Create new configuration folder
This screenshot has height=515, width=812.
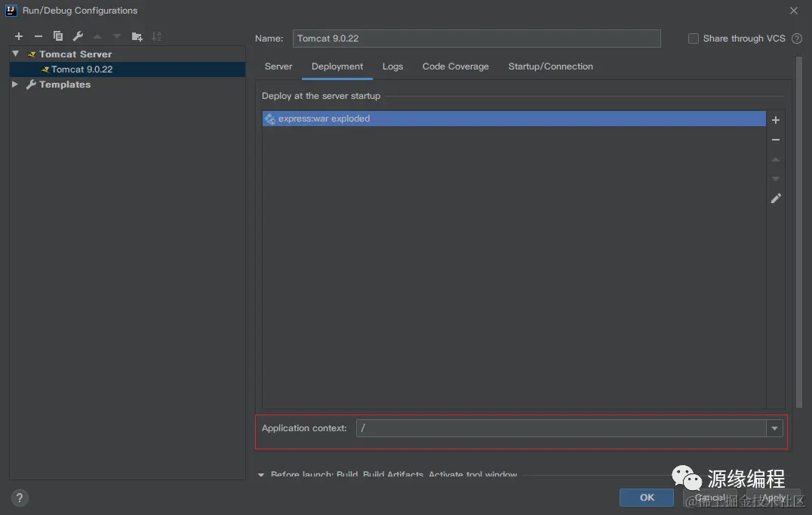137,36
